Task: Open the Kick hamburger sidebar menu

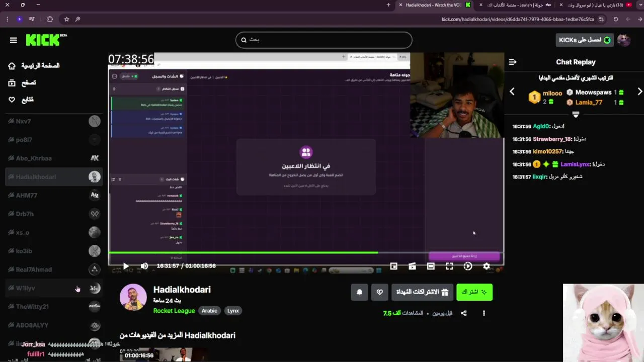Action: pos(14,40)
